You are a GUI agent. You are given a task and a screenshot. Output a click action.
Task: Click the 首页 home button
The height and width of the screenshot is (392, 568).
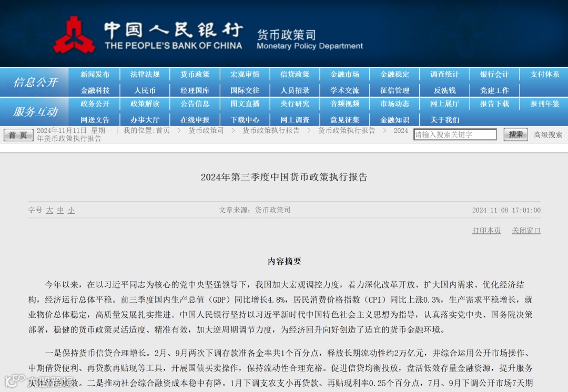(18, 135)
